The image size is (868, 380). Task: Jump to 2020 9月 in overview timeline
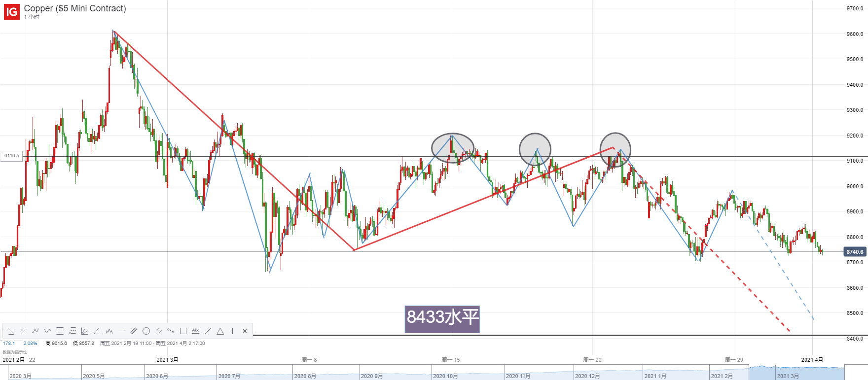[x=372, y=376]
